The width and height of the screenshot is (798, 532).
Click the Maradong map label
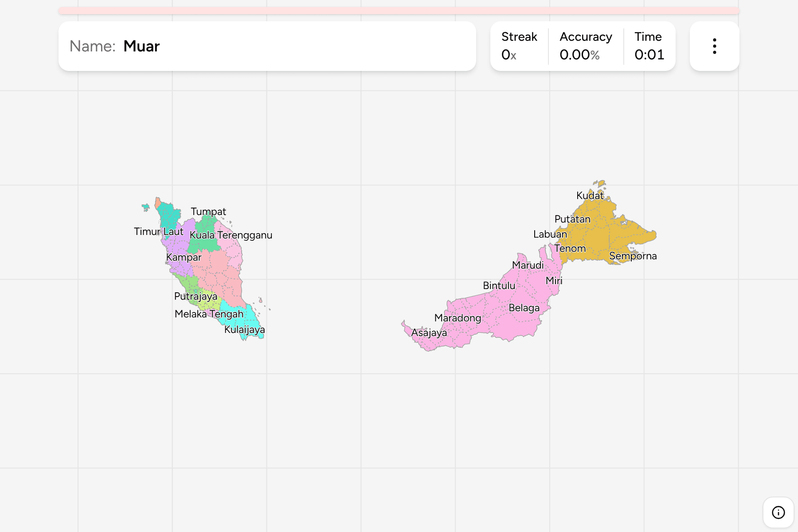coord(458,318)
